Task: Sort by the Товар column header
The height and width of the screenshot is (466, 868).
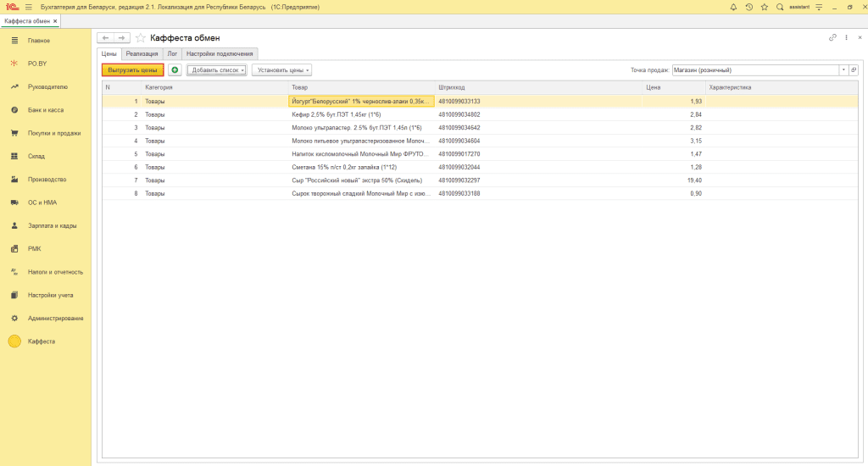Action: tap(361, 87)
